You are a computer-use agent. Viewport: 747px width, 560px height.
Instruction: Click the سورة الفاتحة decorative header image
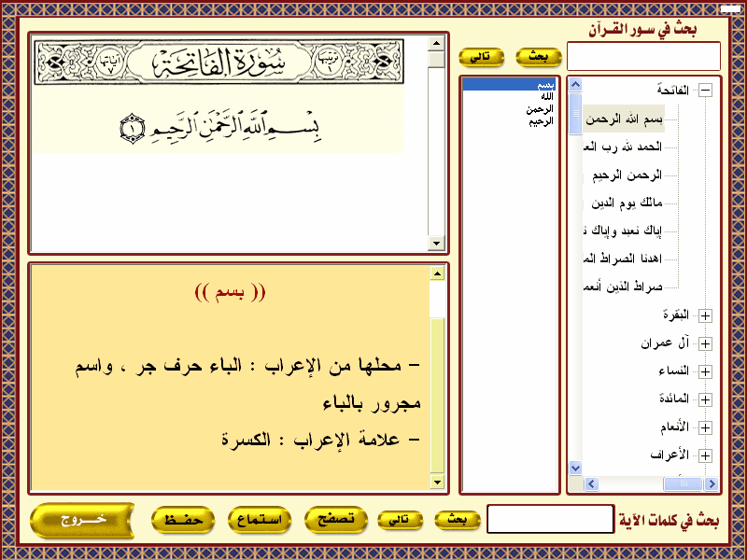tap(219, 62)
